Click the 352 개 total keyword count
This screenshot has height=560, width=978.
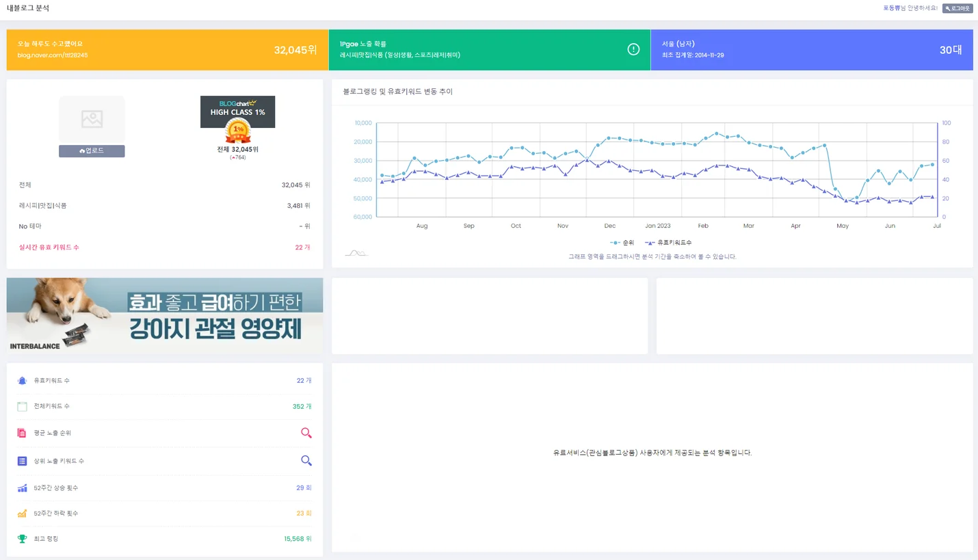302,406
